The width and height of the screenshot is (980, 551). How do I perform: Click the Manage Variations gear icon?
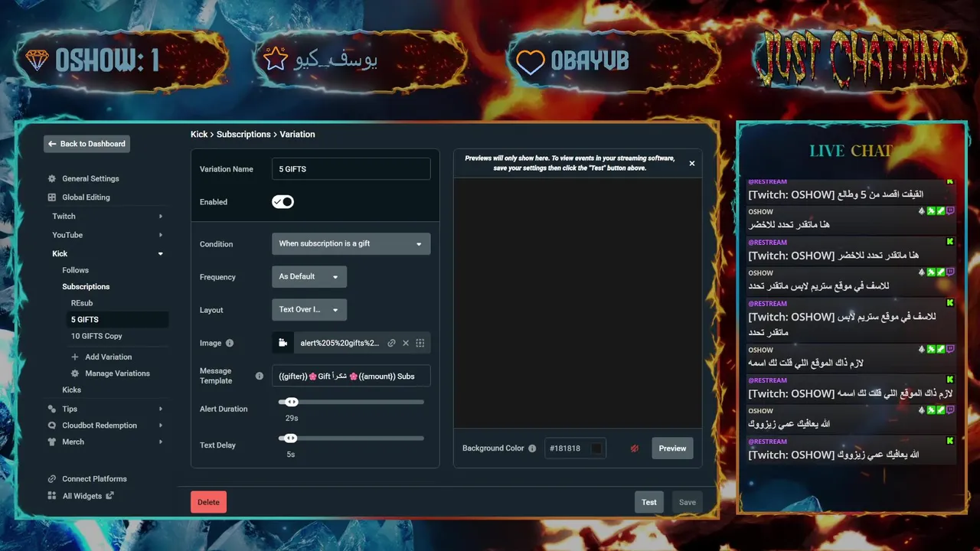click(75, 373)
